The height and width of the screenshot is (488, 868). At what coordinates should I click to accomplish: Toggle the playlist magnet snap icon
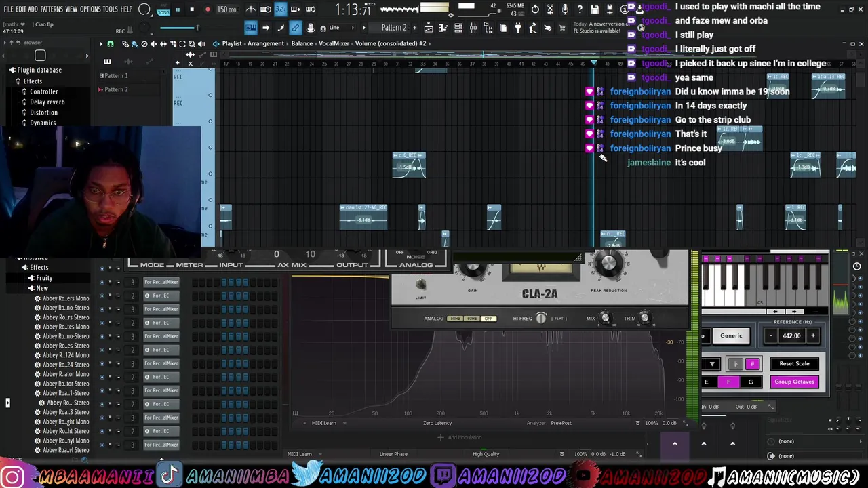tap(111, 44)
